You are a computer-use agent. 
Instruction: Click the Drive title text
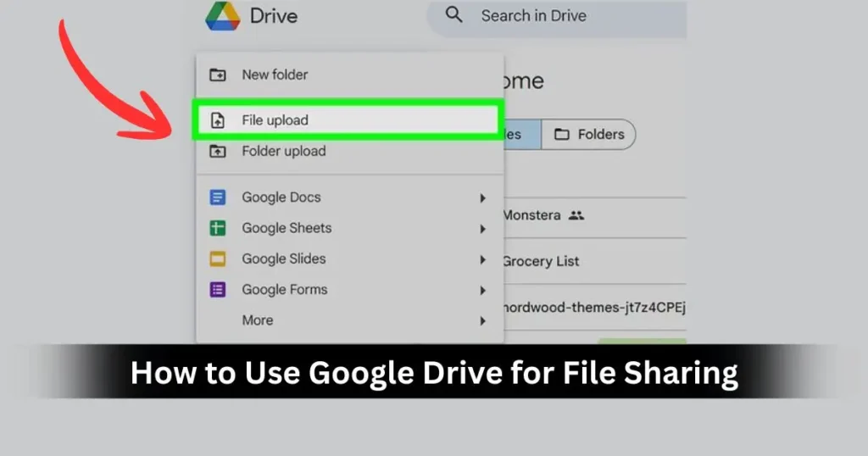pyautogui.click(x=274, y=16)
